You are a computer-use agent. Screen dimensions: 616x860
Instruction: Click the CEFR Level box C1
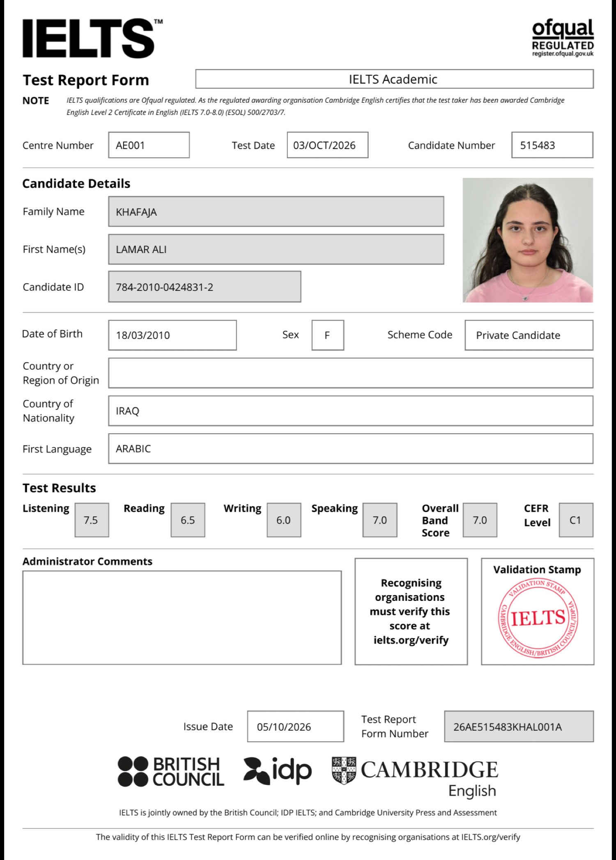pos(576,520)
